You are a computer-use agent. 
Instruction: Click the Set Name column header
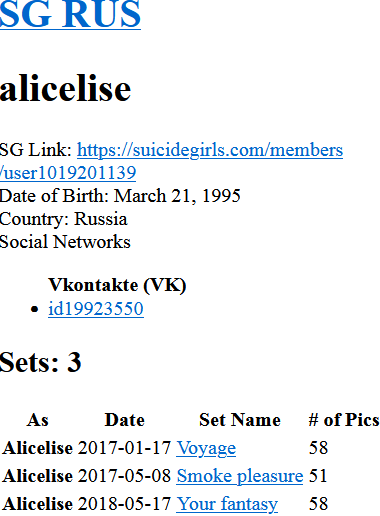(240, 420)
